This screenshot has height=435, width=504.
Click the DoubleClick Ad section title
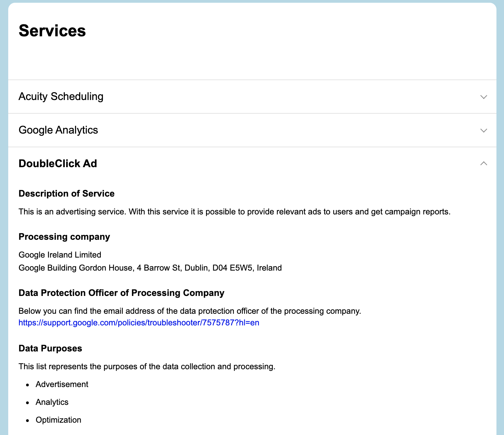(58, 164)
